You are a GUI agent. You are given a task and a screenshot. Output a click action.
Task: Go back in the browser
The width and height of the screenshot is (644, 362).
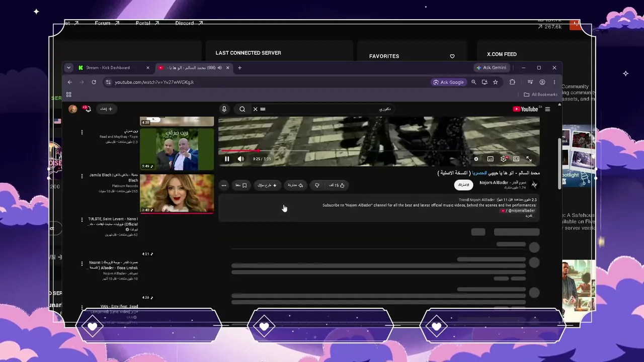pos(70,82)
